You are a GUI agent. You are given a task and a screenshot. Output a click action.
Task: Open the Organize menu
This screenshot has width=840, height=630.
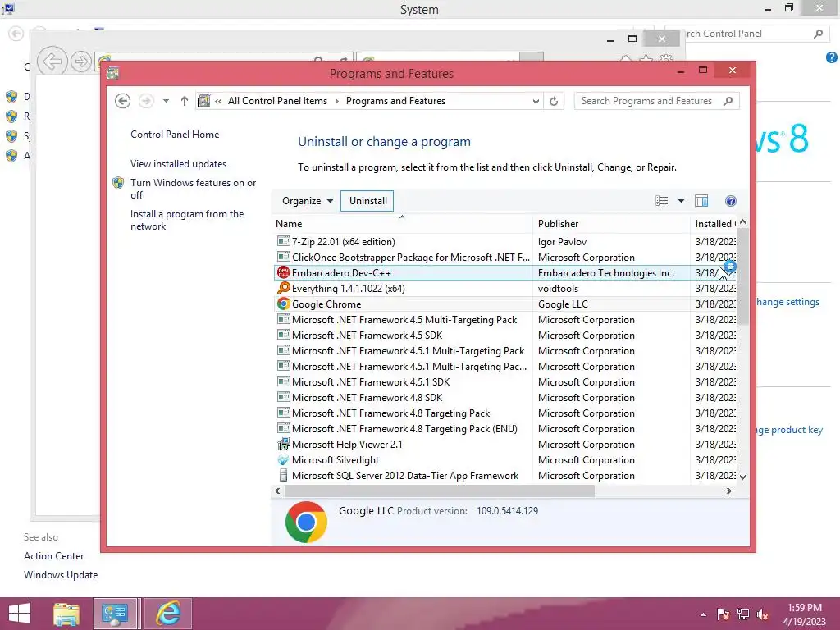(308, 201)
